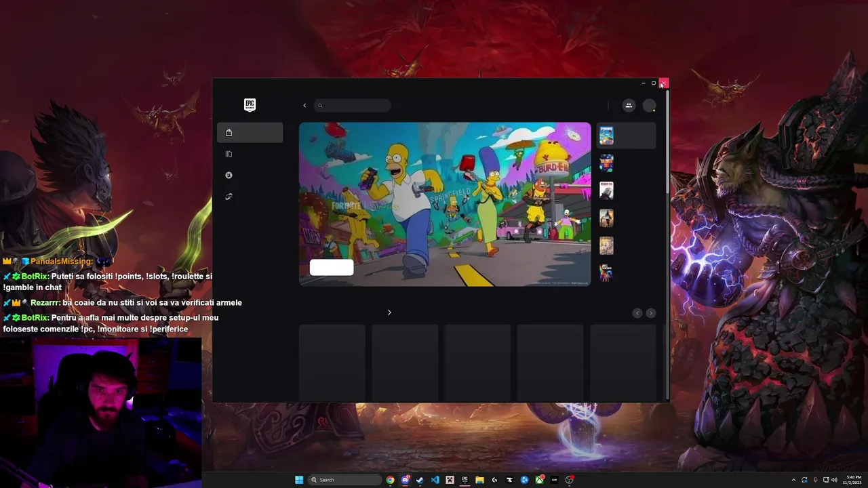Click the white button on the Simpsons banner
The width and height of the screenshot is (868, 488).
332,268
